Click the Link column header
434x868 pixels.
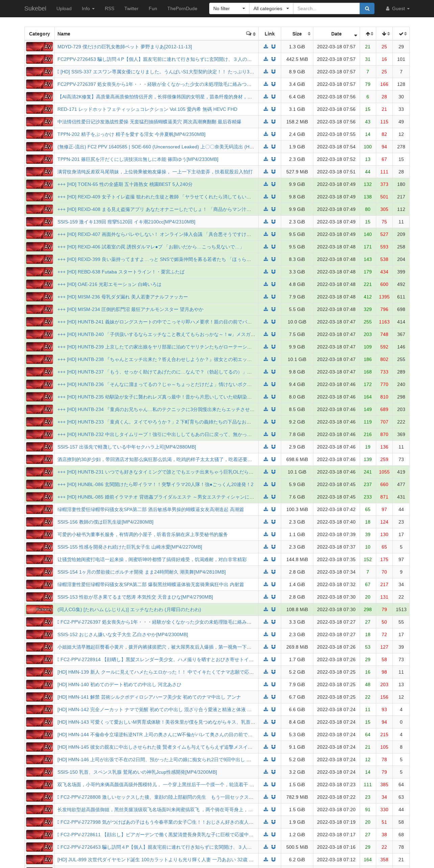(x=270, y=34)
